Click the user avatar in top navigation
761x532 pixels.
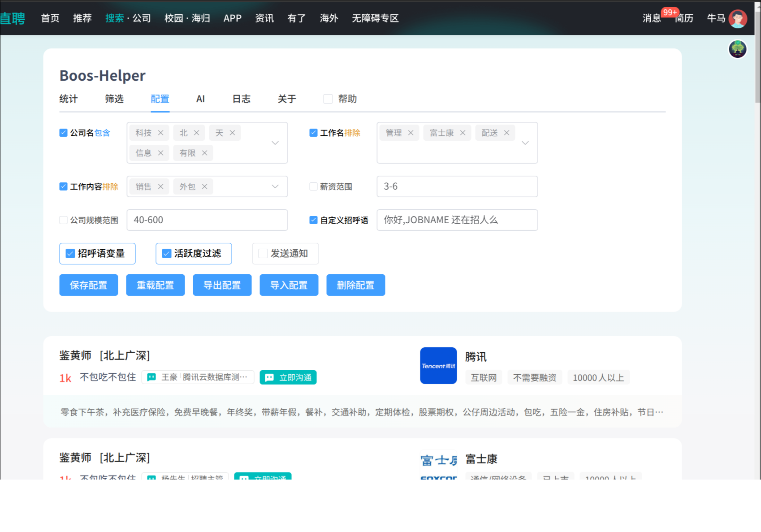[737, 18]
